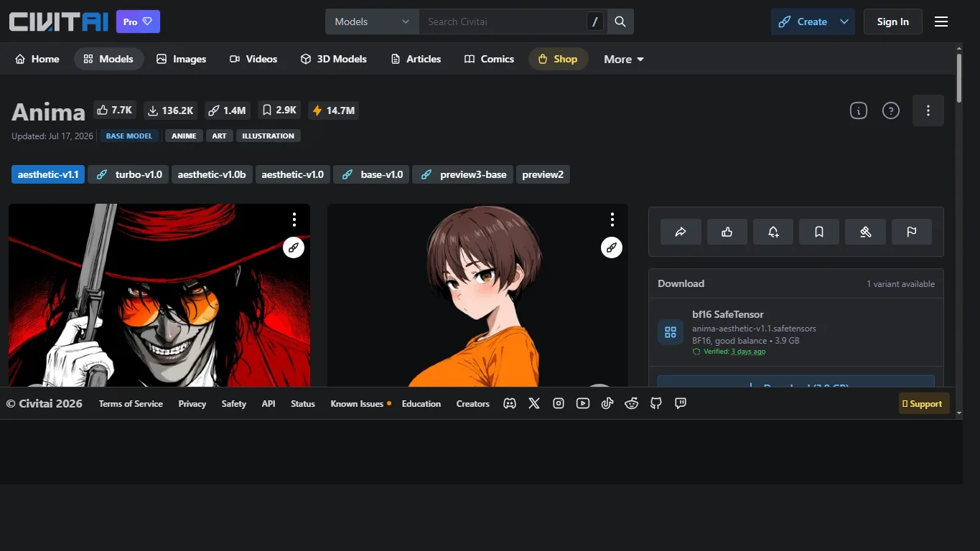Click the ART tag
The width and height of the screenshot is (980, 551).
point(220,136)
